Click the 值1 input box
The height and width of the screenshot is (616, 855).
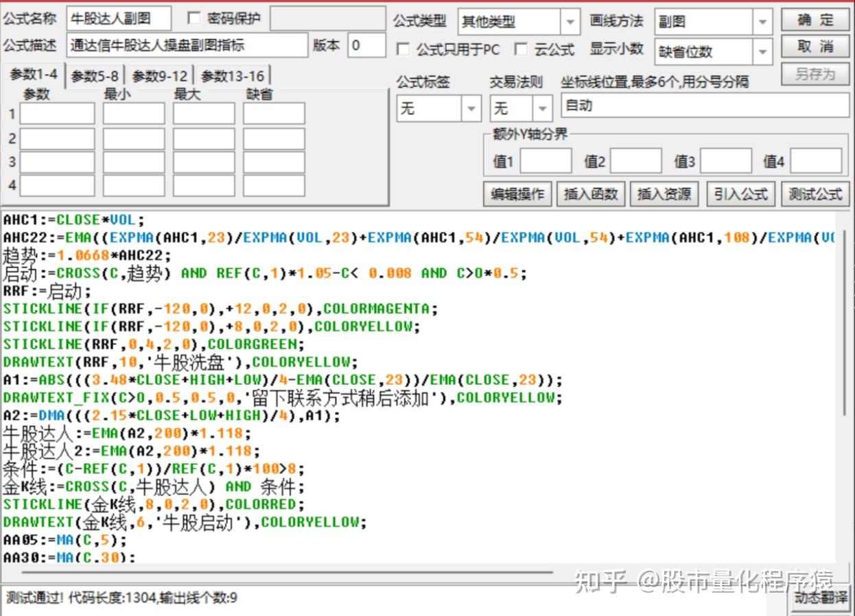click(x=546, y=161)
